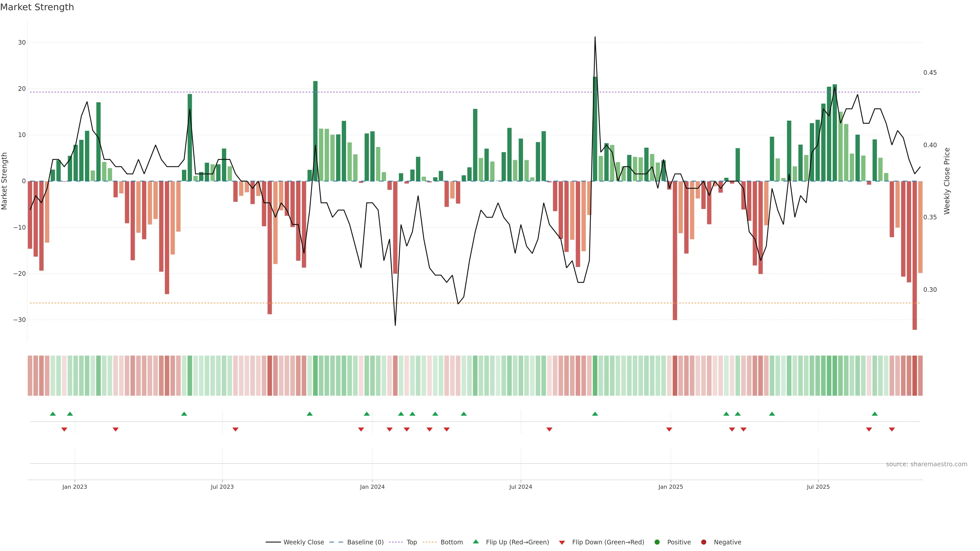The height and width of the screenshot is (551, 980).
Task: Click the Jan 2024 x-axis label
Action: coord(372,487)
